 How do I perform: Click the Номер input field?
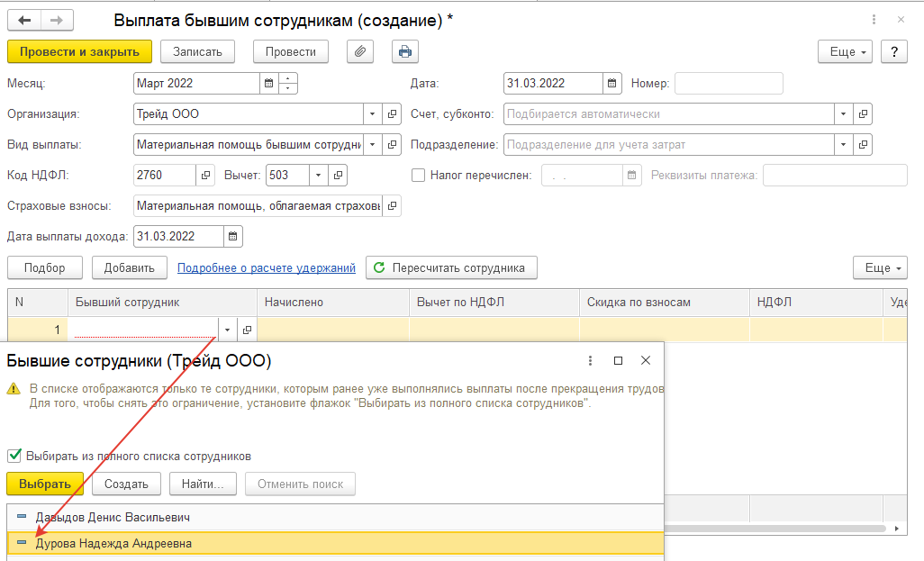[728, 84]
